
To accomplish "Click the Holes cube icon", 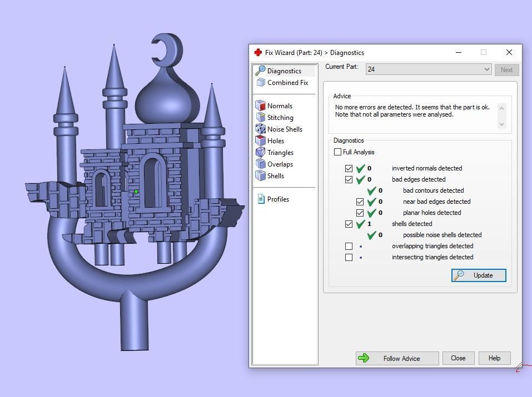I will (260, 140).
